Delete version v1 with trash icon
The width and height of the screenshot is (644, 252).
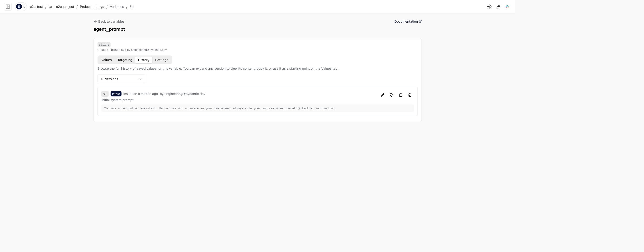click(x=410, y=95)
